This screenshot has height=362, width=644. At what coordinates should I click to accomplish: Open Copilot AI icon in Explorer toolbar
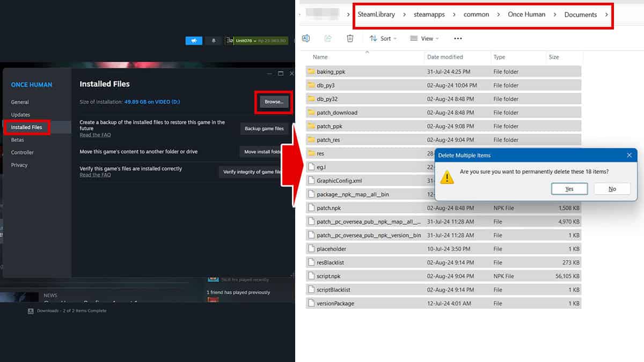306,38
